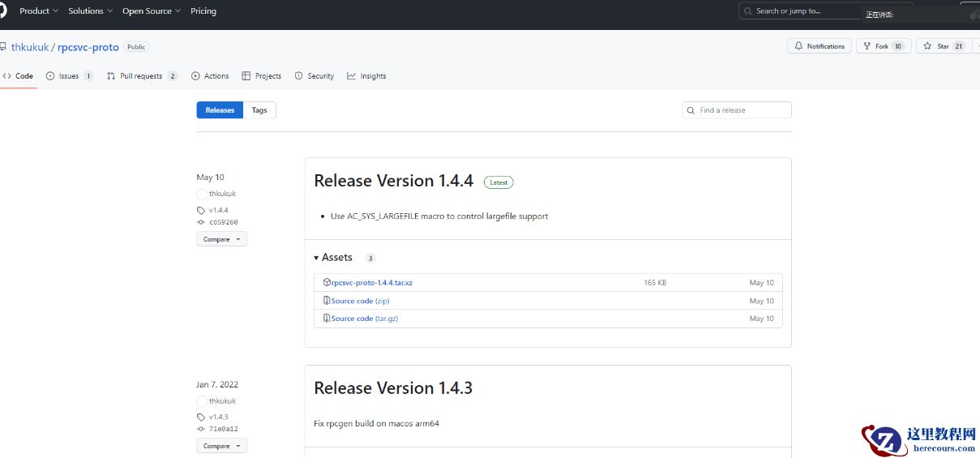The image size is (980, 458).
Task: Click the magnifier icon in Find a release
Action: click(691, 110)
